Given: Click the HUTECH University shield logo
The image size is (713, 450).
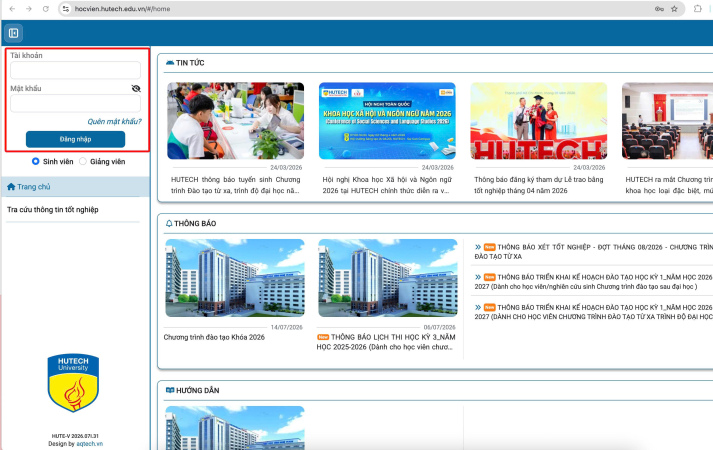Looking at the screenshot, I should coord(73,383).
